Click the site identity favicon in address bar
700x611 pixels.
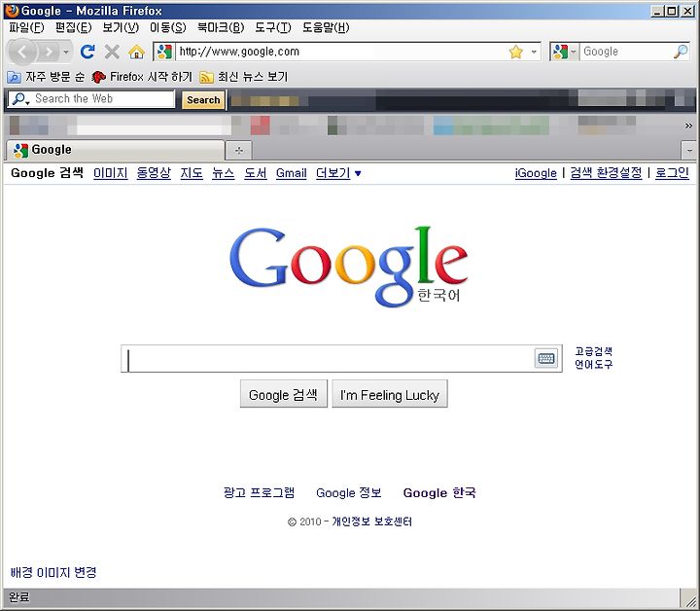[164, 52]
